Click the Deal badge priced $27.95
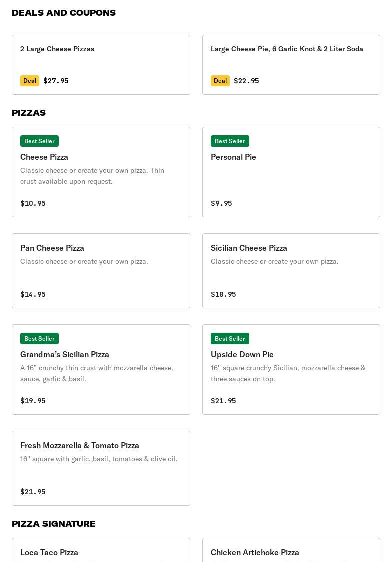 30,81
